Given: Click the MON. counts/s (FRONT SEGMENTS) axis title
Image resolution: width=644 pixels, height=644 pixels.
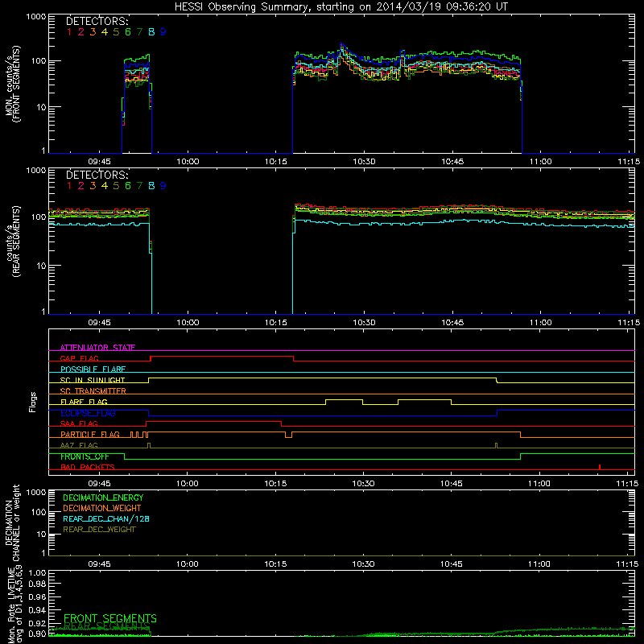Looking at the screenshot, I should click(13, 84).
